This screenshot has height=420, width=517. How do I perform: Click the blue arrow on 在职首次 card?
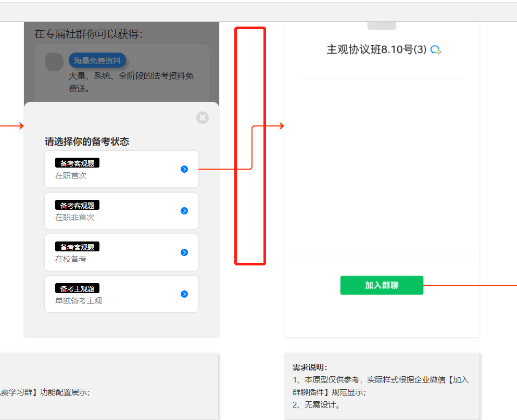tap(184, 169)
